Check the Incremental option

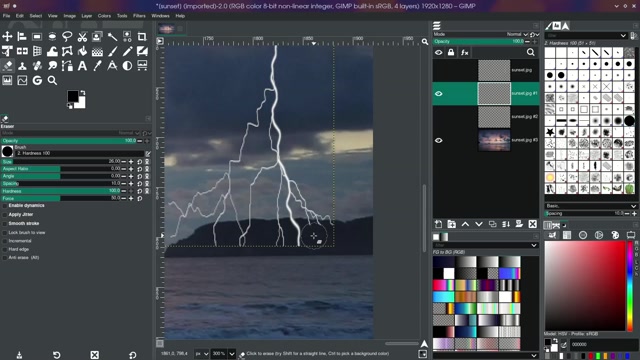pos(5,241)
